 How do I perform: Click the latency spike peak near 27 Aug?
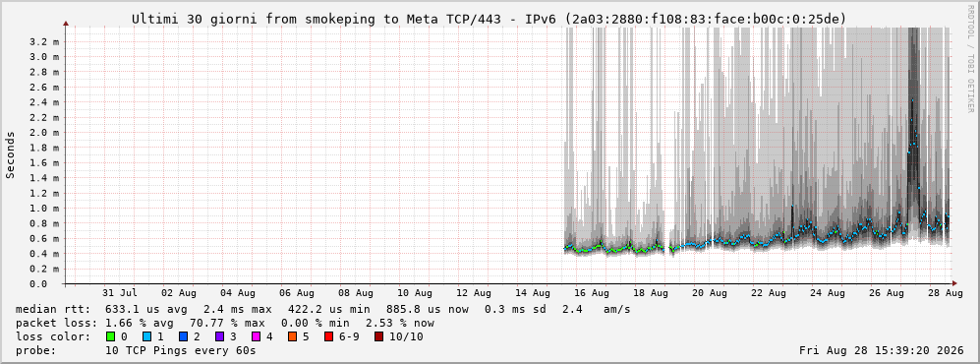912,100
